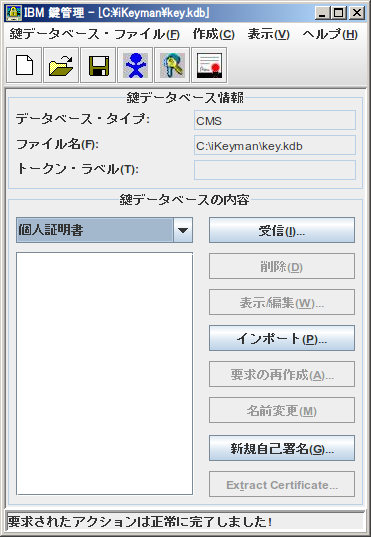Click the トークン・ラベル(T): label
Screen dimensions: 371x537
78,168
